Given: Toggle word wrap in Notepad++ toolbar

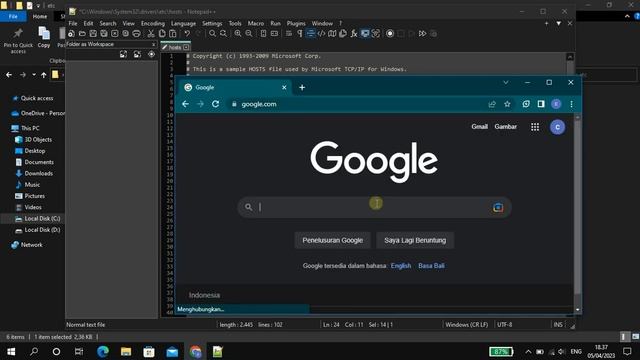Looking at the screenshot, I should (289, 33).
